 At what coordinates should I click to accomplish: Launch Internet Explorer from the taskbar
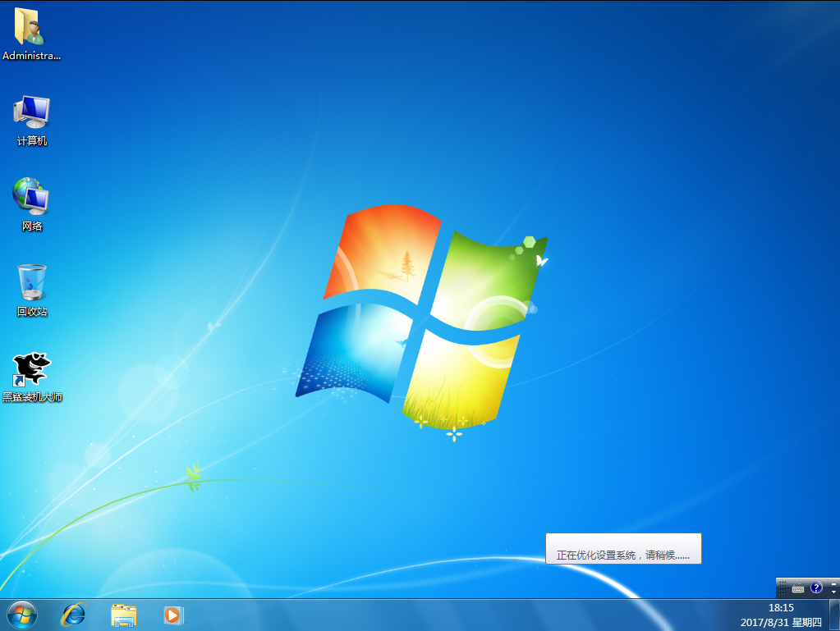tap(73, 615)
